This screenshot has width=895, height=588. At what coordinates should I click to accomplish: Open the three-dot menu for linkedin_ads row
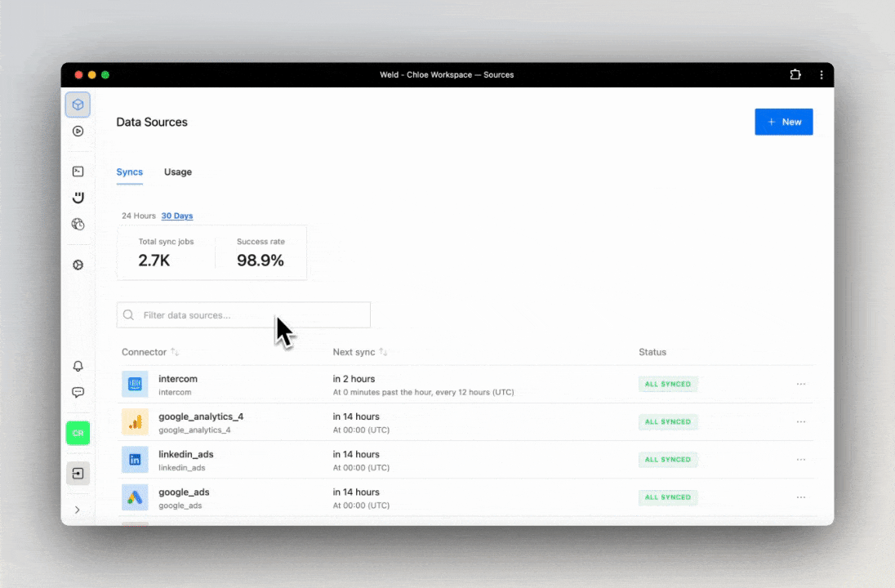[x=800, y=460]
